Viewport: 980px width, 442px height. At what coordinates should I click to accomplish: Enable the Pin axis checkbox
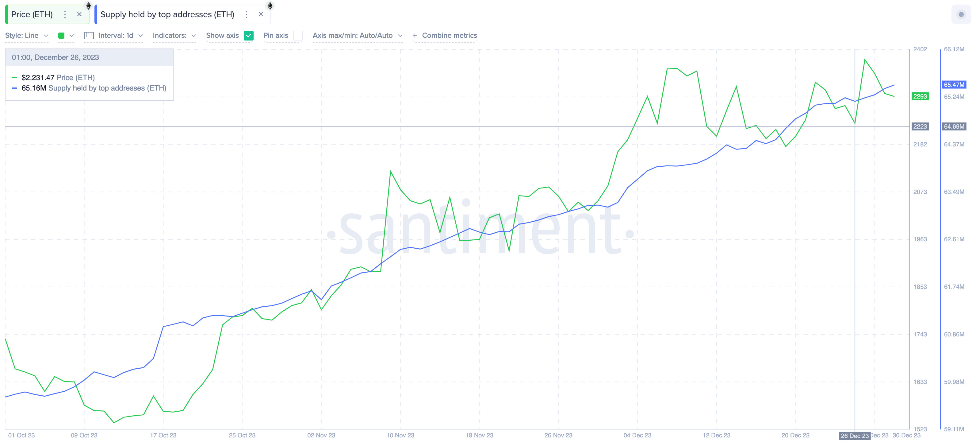(298, 35)
